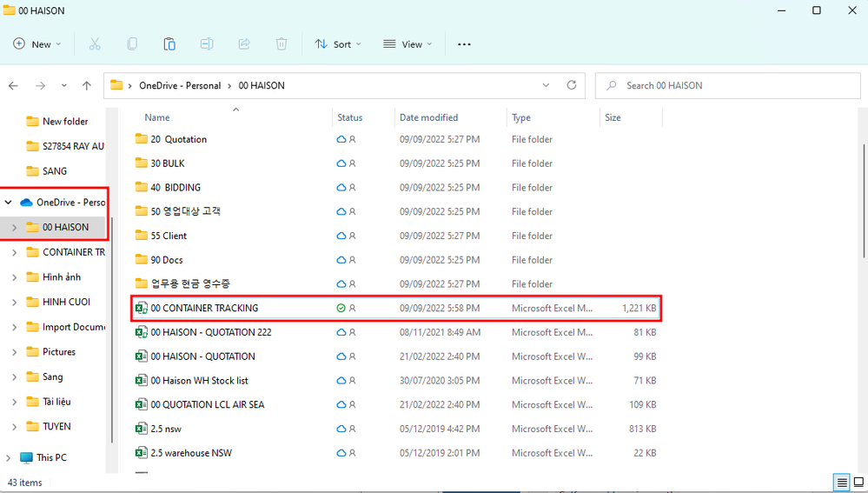The height and width of the screenshot is (493, 868).
Task: Select the Pictures folder in navigation pane
Action: pos(59,352)
